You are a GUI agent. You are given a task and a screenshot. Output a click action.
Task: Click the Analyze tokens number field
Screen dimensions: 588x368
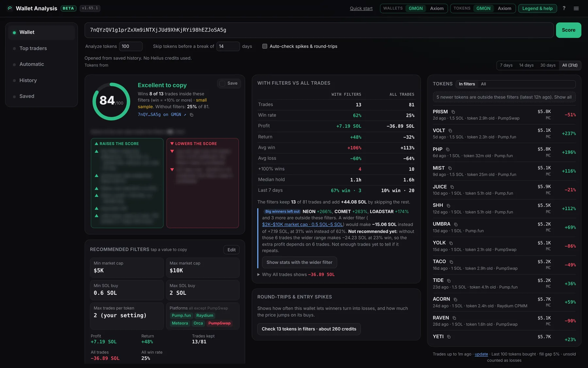click(x=131, y=46)
